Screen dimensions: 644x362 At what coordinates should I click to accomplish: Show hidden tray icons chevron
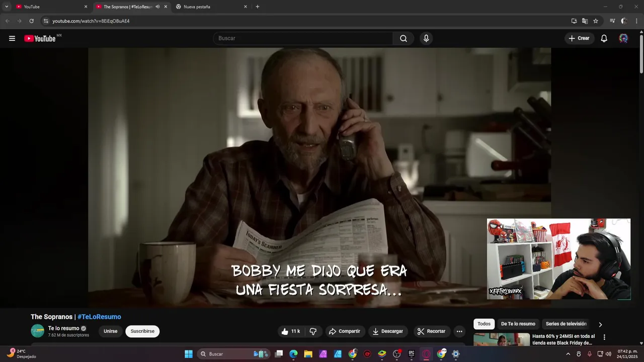(568, 354)
